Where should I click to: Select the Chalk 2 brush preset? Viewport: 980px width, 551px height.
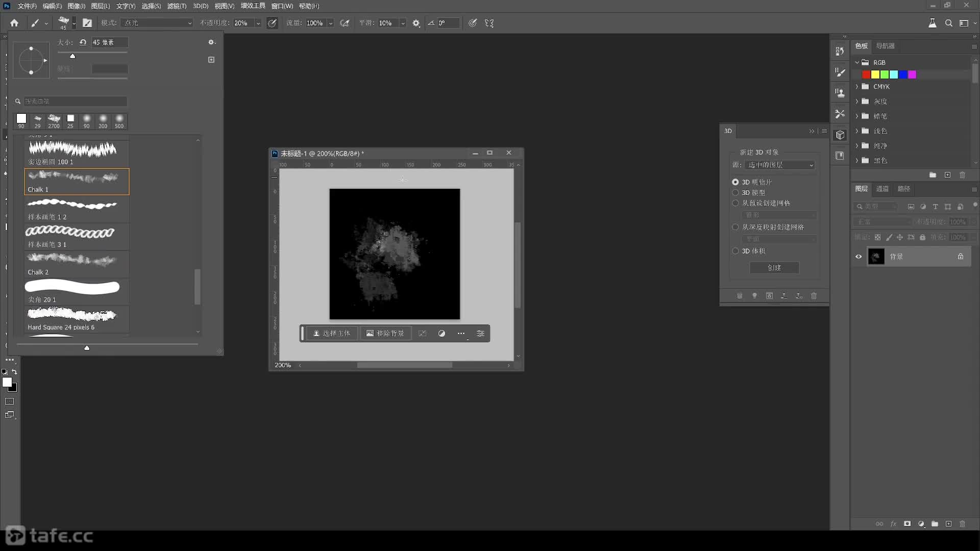(x=77, y=264)
